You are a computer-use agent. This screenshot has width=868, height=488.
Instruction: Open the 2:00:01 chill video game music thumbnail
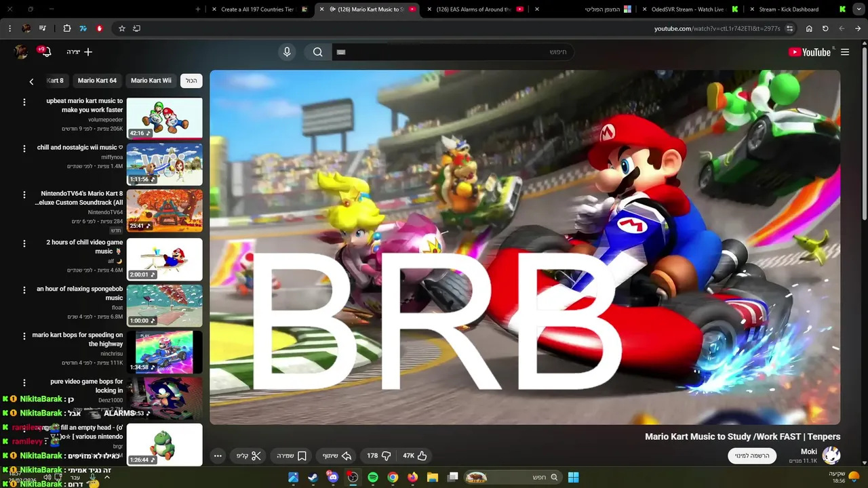(x=165, y=259)
